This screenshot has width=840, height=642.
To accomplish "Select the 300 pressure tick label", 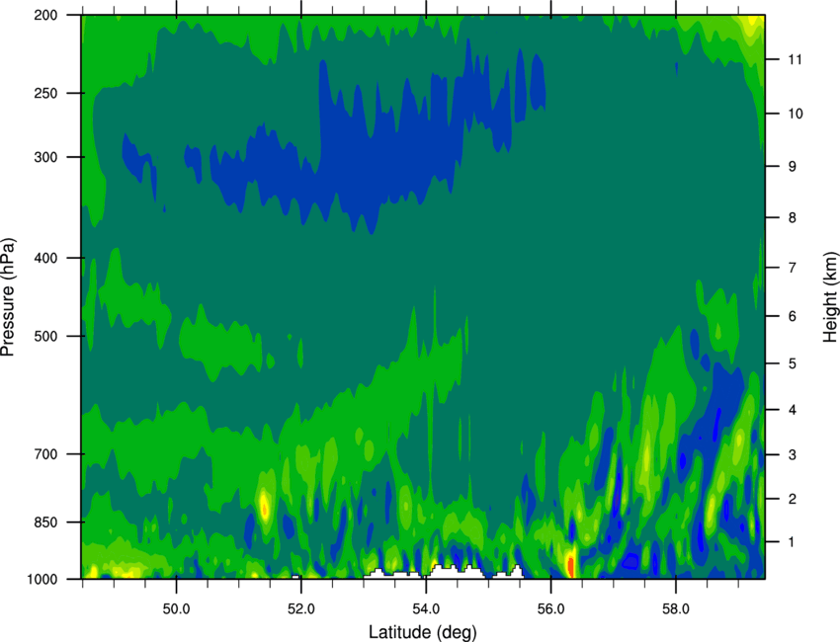I will click(x=45, y=157).
